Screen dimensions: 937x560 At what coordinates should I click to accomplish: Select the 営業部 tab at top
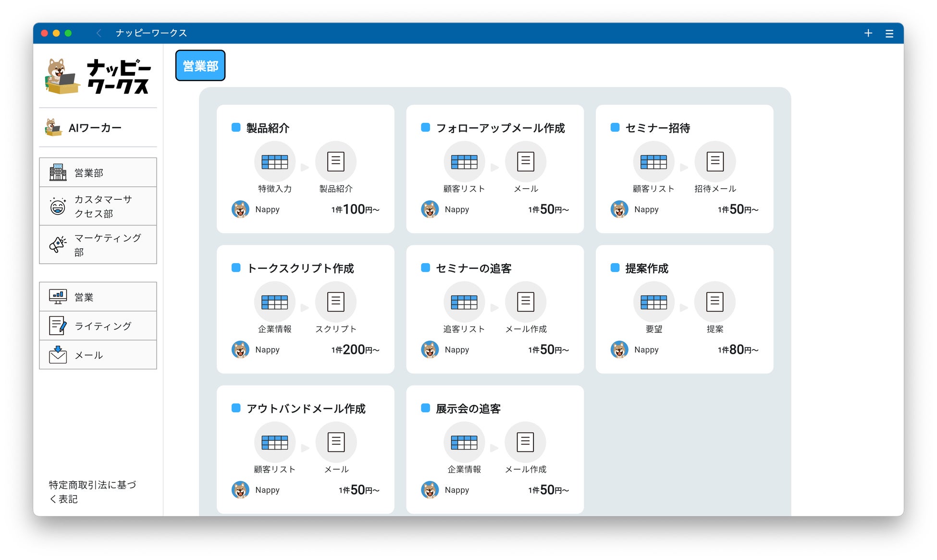coord(200,66)
